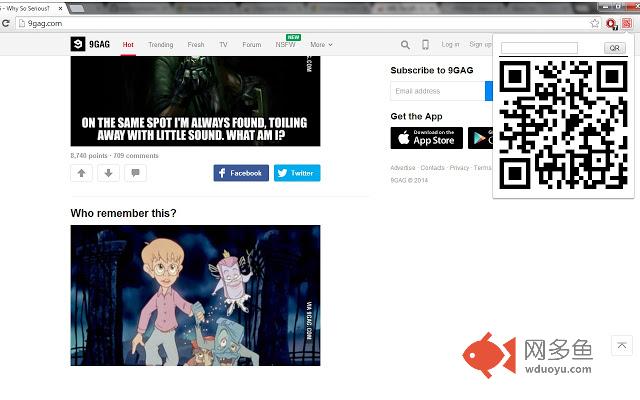
Task: Open the Pagemaster cartoon image
Action: pos(196,296)
